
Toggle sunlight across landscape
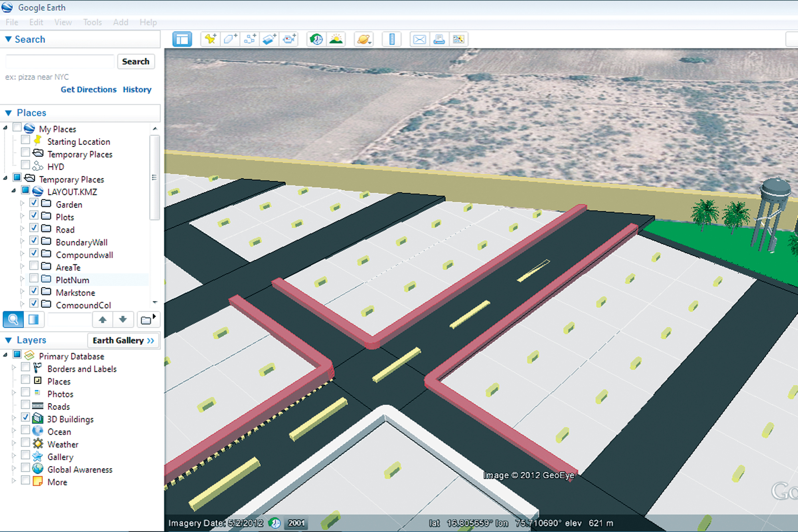pos(336,39)
